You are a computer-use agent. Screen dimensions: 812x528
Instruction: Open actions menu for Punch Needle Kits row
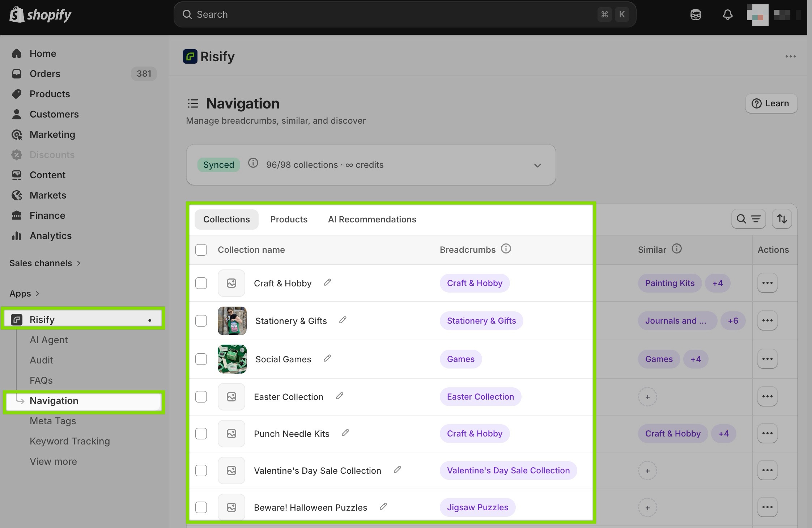(x=768, y=434)
